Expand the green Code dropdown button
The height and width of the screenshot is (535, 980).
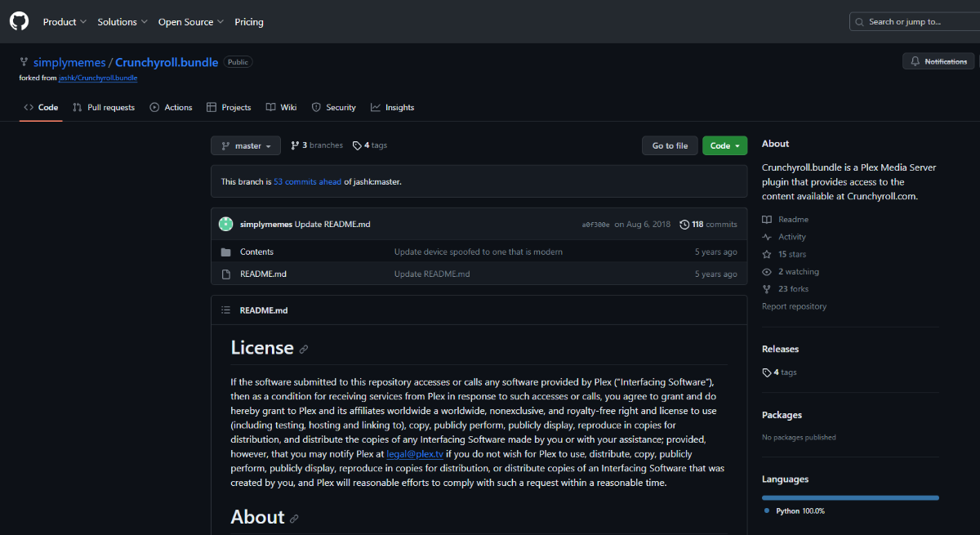[724, 145]
